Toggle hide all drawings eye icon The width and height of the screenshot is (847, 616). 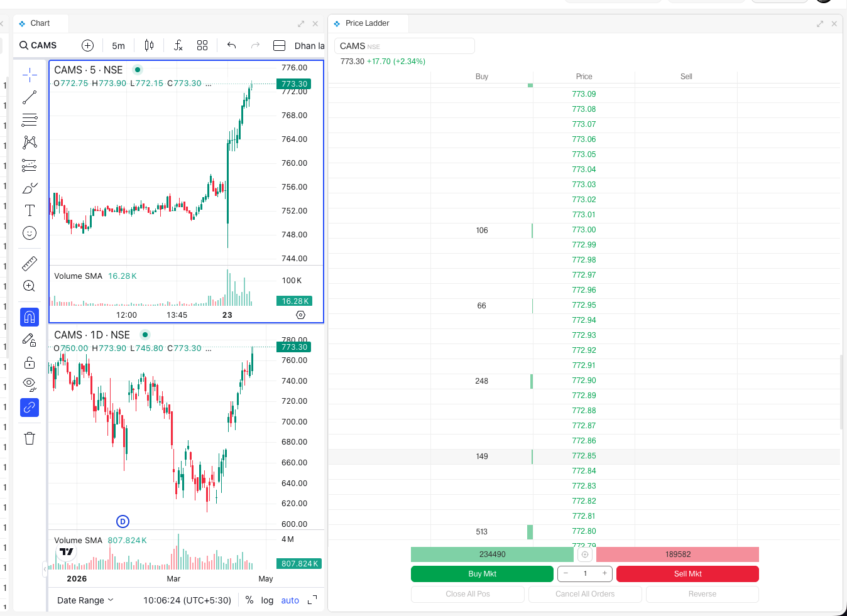30,384
